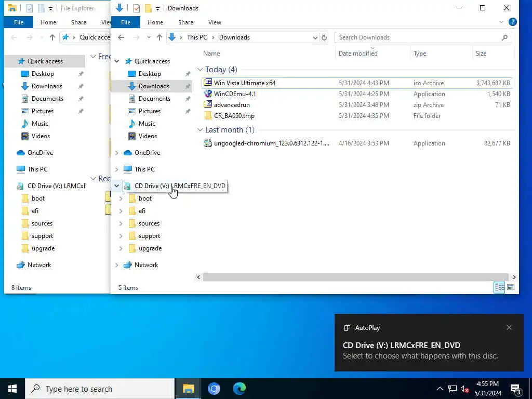The width and height of the screenshot is (532, 399).
Task: Click the taskbar clock showing 4:55 PM
Action: click(x=487, y=389)
